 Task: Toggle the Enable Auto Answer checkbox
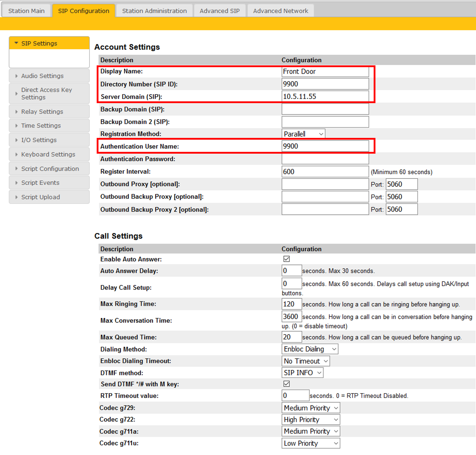click(286, 259)
